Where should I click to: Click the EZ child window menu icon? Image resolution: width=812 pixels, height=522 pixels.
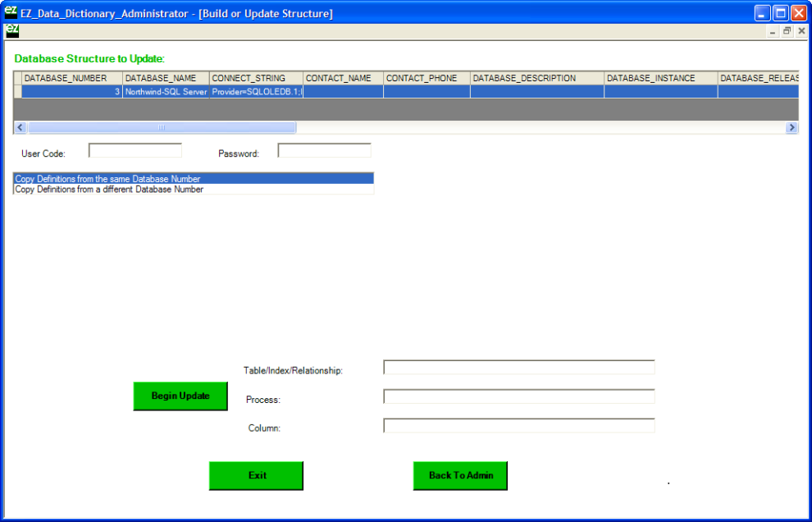pos(11,30)
